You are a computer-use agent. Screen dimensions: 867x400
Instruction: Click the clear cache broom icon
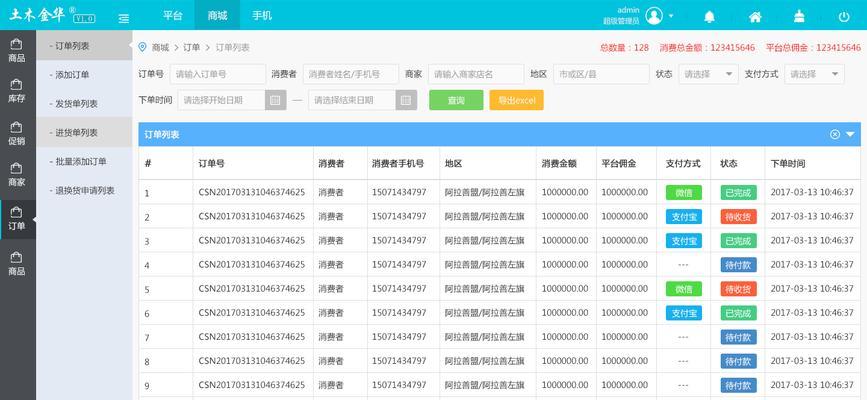(x=799, y=16)
